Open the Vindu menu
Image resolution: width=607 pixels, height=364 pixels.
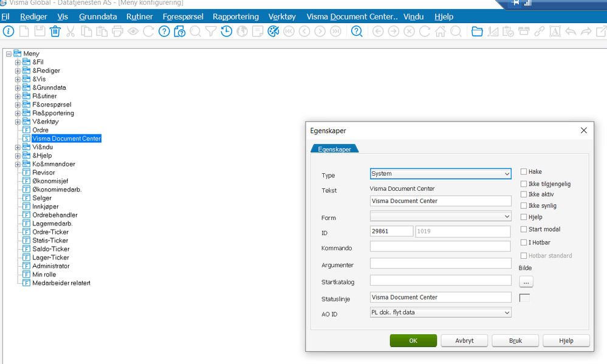tap(413, 16)
